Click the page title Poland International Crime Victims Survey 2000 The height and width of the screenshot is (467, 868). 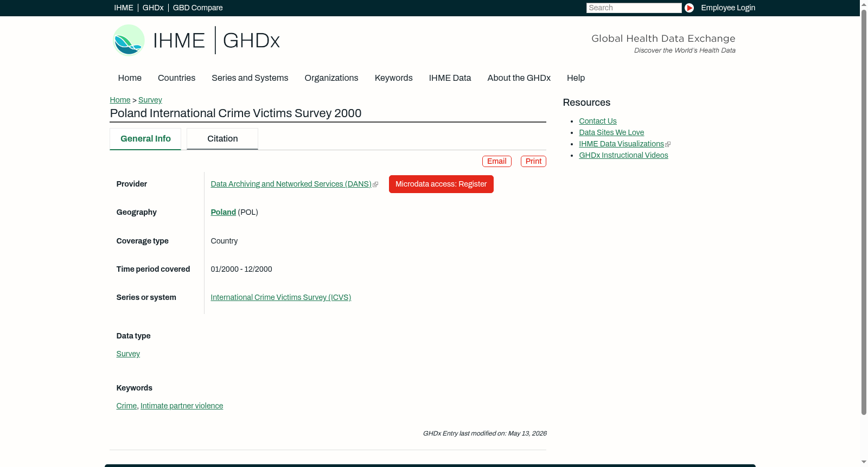click(x=235, y=113)
